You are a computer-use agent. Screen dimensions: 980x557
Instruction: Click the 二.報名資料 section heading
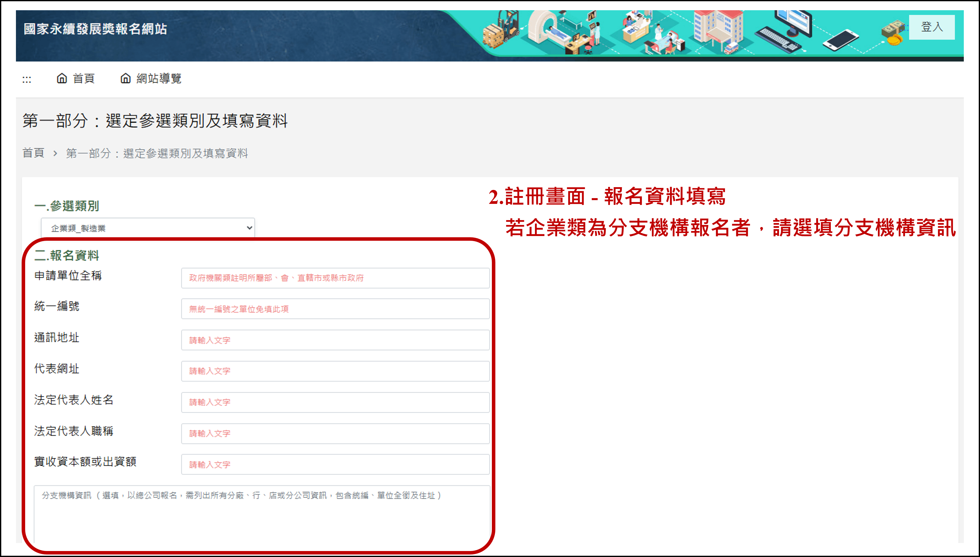(x=66, y=255)
